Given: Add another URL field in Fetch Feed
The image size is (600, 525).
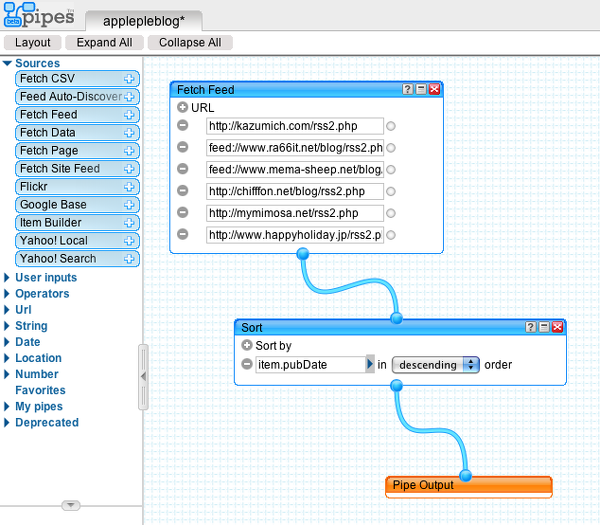Looking at the screenshot, I should click(x=183, y=108).
